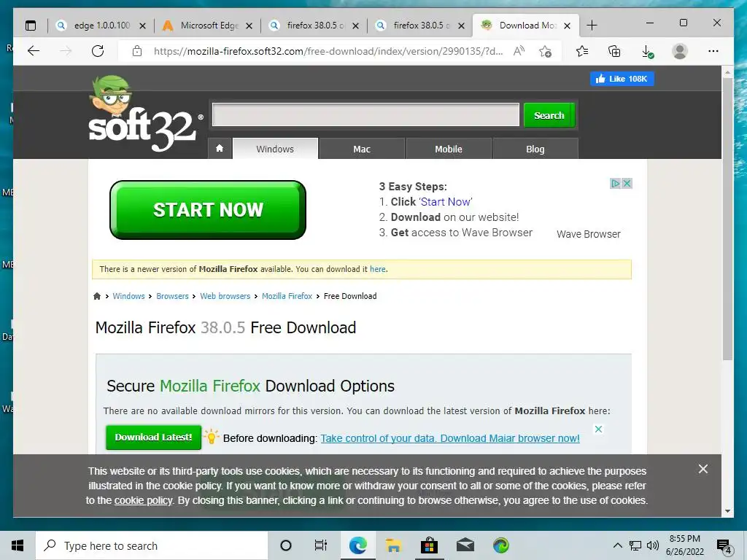Image resolution: width=747 pixels, height=560 pixels.
Task: Open Cortana from the taskbar
Action: [286, 545]
